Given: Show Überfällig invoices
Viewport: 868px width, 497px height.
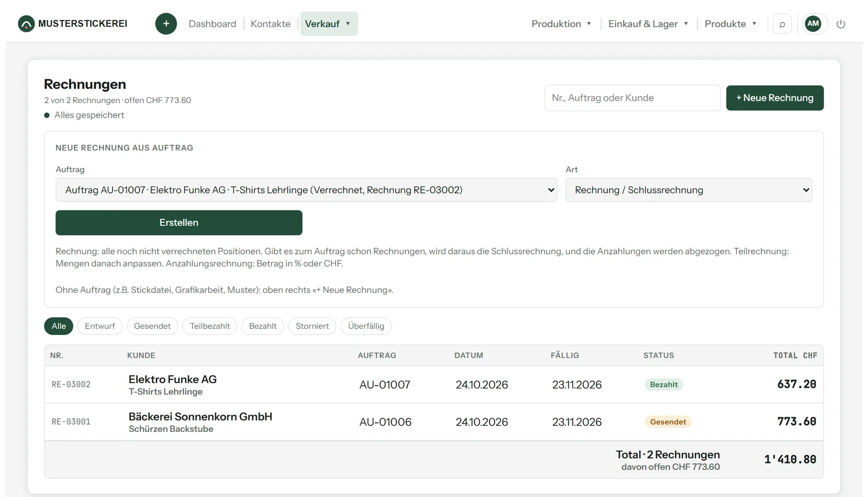Looking at the screenshot, I should pos(366,326).
